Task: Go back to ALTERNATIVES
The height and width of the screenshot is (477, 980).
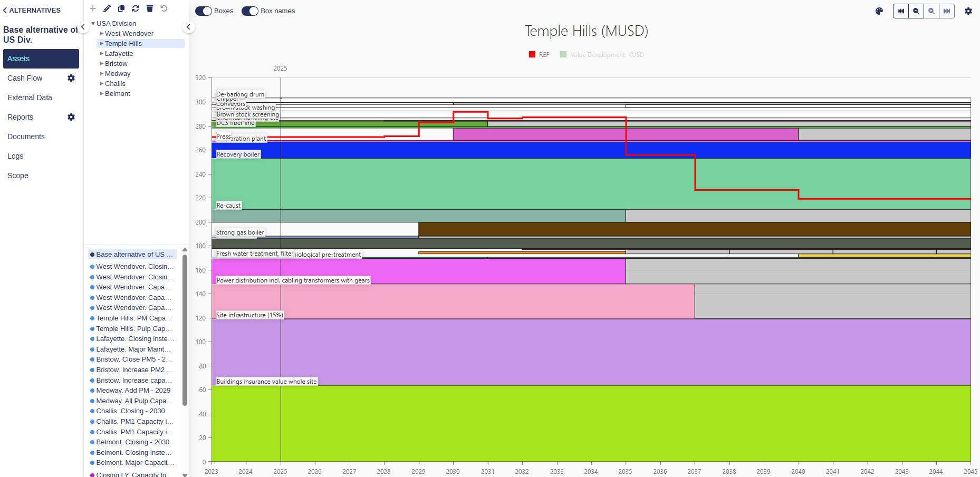Action: pyautogui.click(x=32, y=10)
